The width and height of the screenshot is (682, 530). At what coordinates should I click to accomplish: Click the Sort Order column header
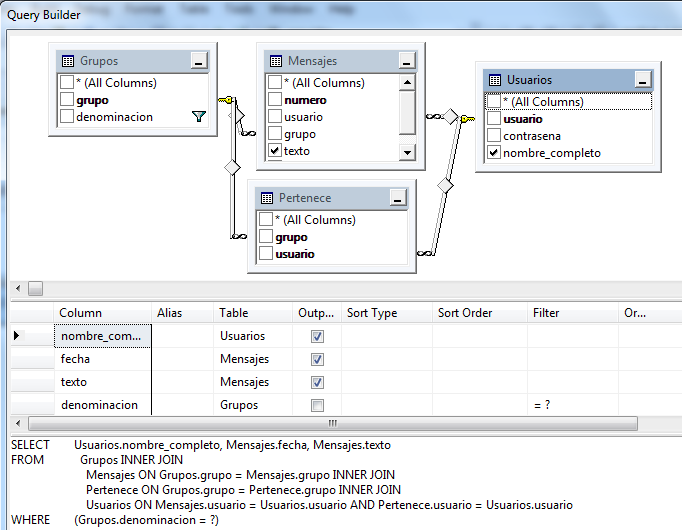480,313
